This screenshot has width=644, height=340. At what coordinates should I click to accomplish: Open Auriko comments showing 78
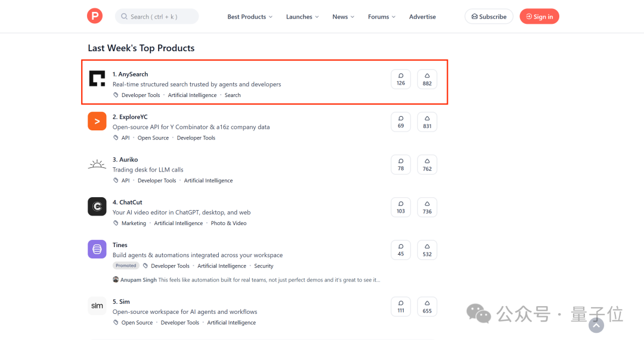click(x=401, y=164)
